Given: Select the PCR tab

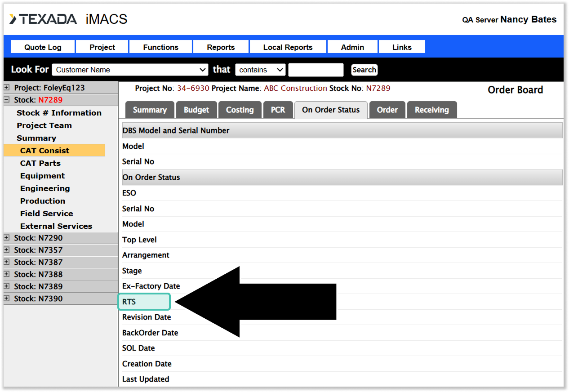Looking at the screenshot, I should coord(278,110).
